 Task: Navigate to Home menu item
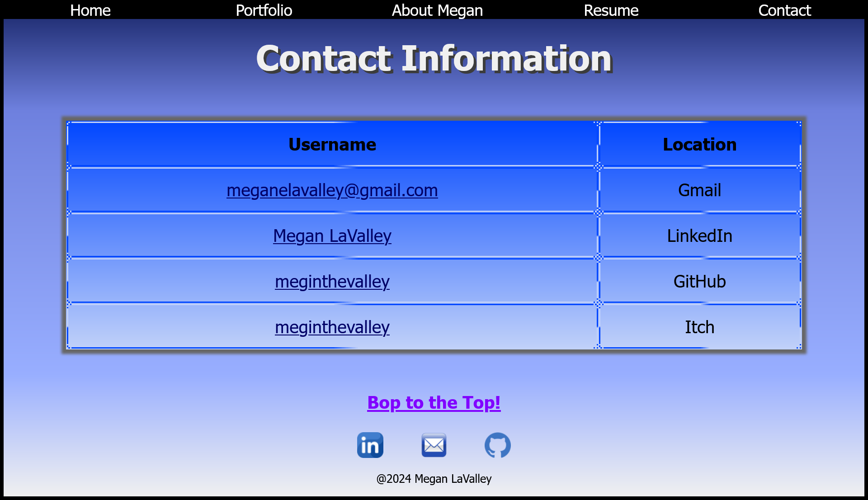(90, 10)
